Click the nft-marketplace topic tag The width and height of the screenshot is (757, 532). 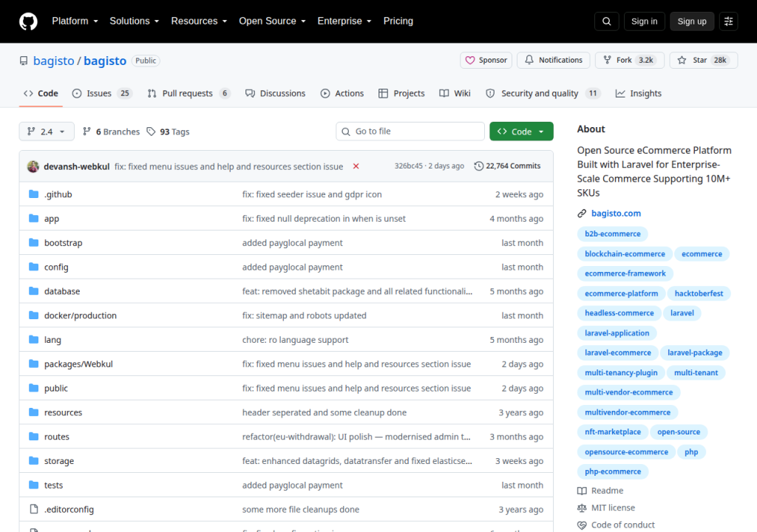click(613, 432)
